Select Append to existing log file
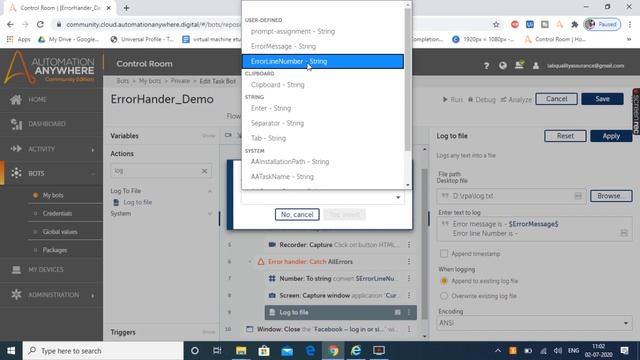This screenshot has width=640, height=360. pyautogui.click(x=444, y=281)
